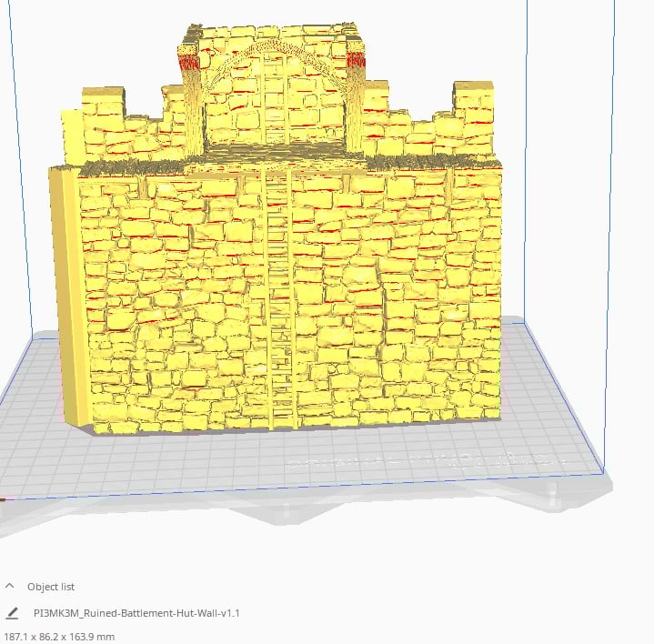654x644 pixels.
Task: Click the smooth flat left side face of wall
Action: 67,291
